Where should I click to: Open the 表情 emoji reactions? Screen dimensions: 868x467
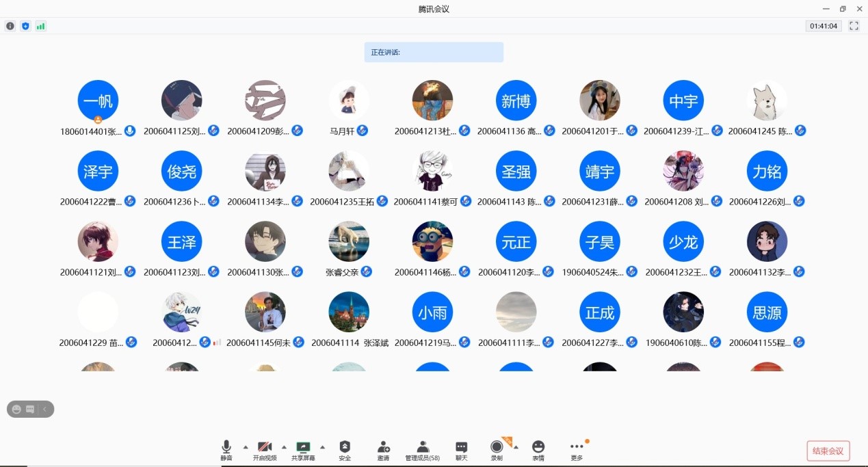click(x=538, y=449)
